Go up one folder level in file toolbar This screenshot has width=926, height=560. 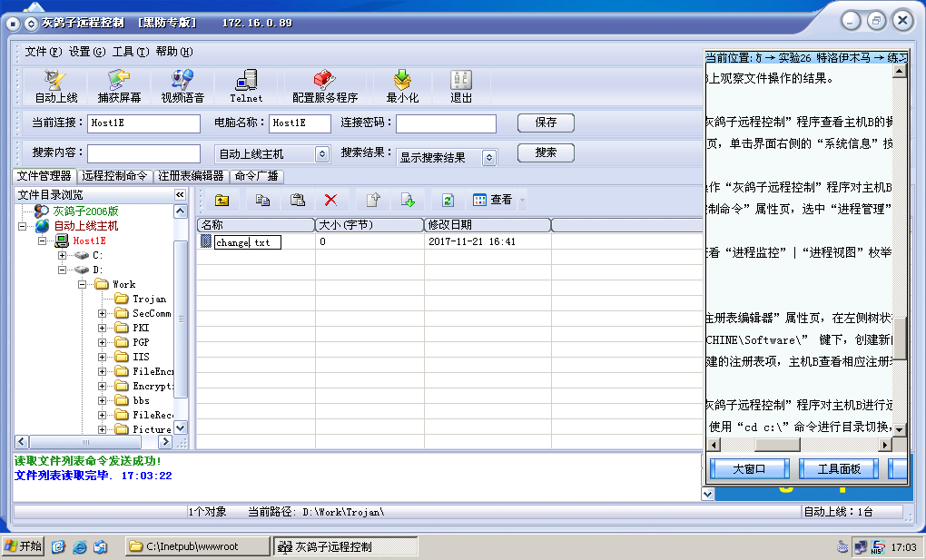point(222,201)
